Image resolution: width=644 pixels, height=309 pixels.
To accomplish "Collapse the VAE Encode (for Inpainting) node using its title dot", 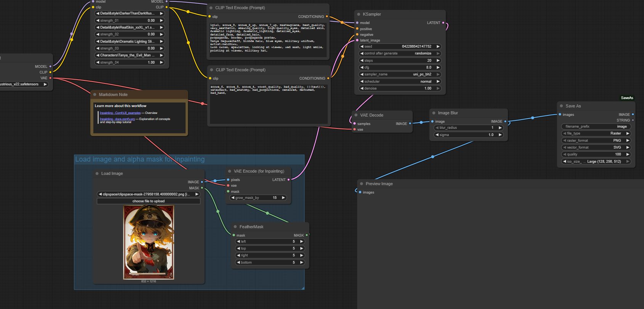I will (229, 171).
